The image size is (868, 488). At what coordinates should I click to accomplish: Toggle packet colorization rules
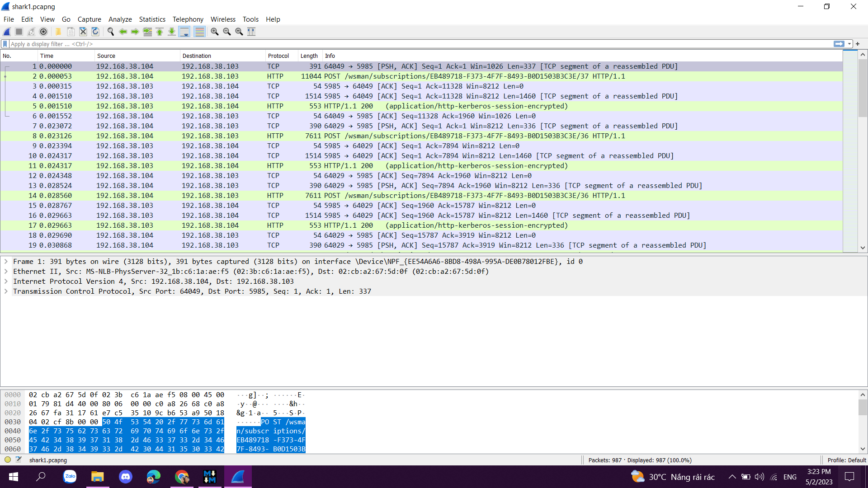[199, 32]
